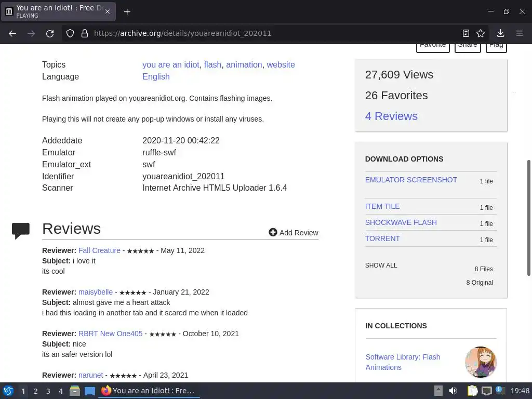This screenshot has width=532, height=399.
Task: Go back to the previous page
Action: click(12, 33)
